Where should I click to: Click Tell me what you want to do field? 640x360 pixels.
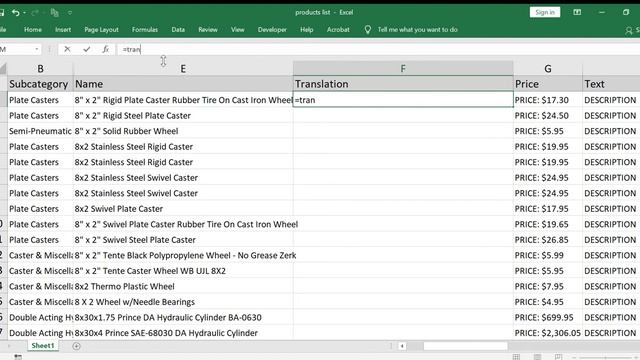coord(417,29)
